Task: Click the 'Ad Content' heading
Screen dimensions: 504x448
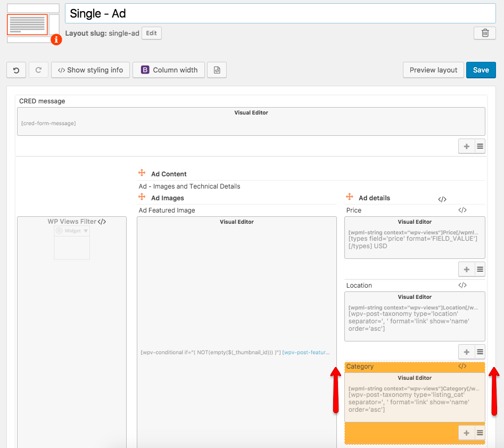Action: (169, 174)
